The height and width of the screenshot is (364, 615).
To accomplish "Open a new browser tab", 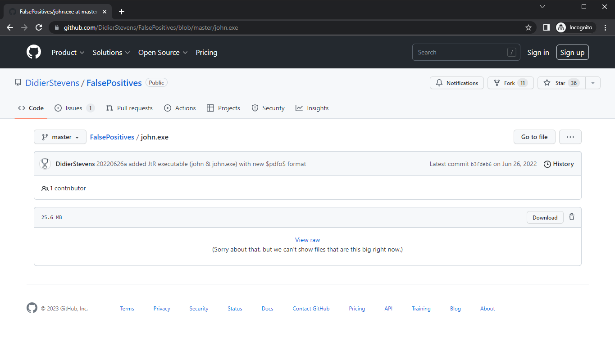I will (122, 12).
